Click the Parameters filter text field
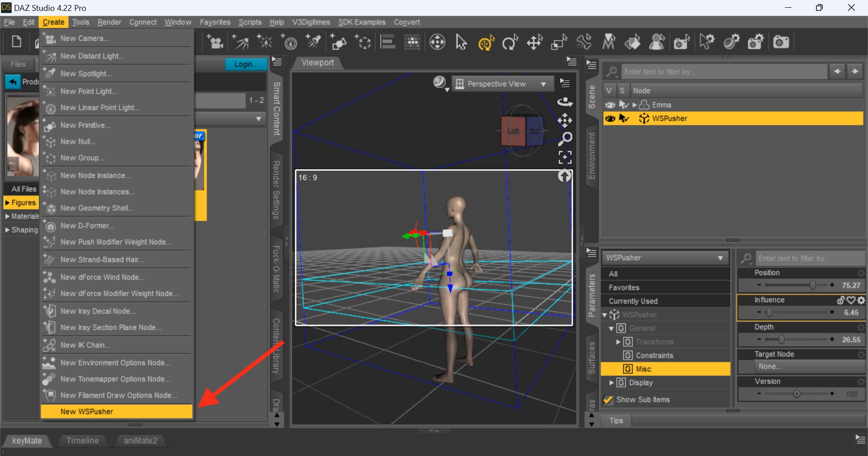Screen dimensions: 868x456 pos(810,258)
